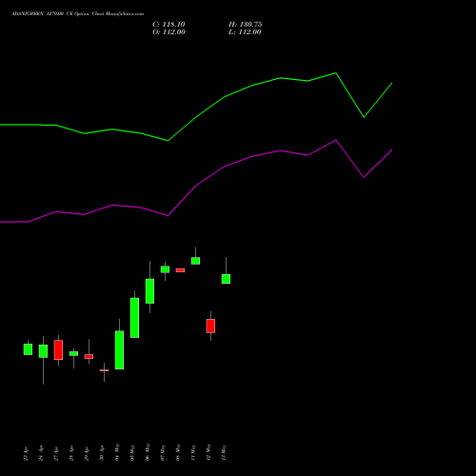Click the 05 May date label

pyautogui.click(x=132, y=452)
